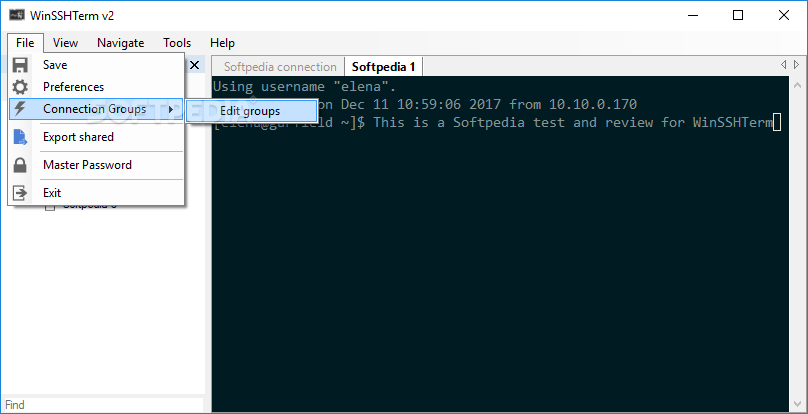Expand the Connection Groups submenu arrow
Viewport: 808px width, 414px height.
point(171,109)
